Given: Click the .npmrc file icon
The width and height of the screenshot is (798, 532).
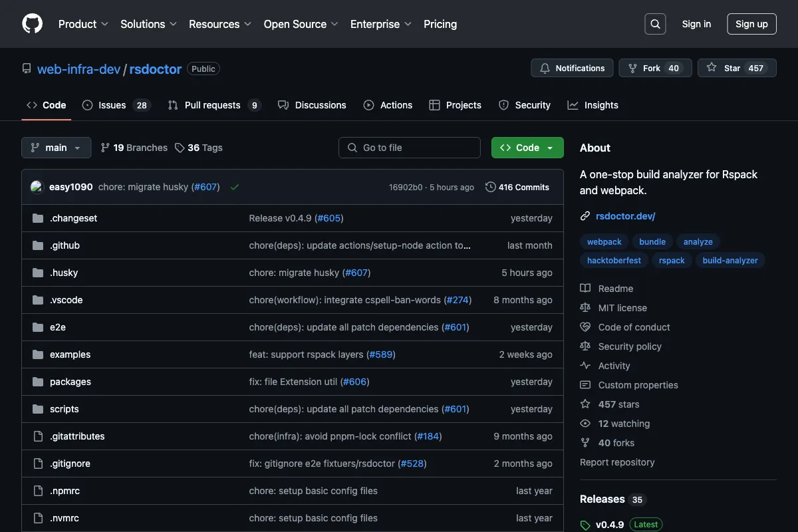Looking at the screenshot, I should tap(38, 491).
